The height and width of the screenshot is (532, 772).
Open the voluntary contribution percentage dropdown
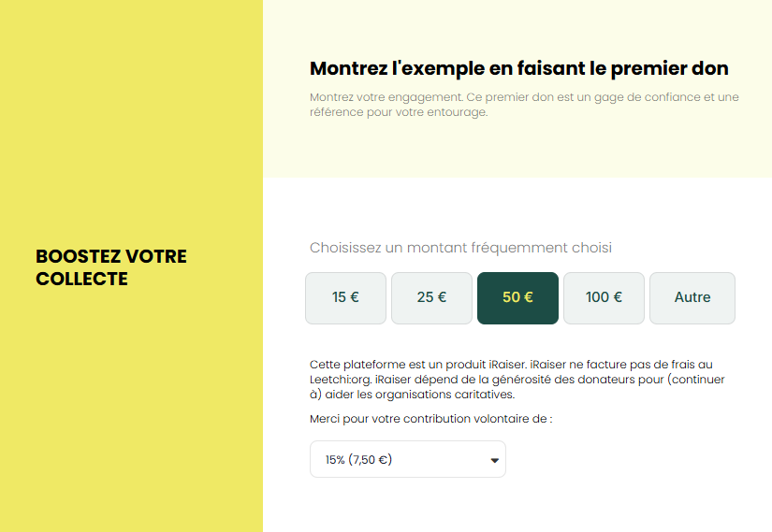point(407,459)
